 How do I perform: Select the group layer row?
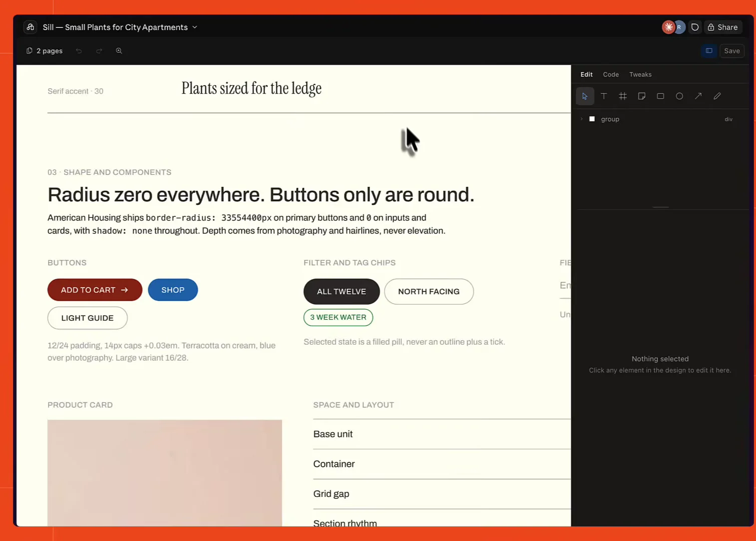(x=660, y=119)
